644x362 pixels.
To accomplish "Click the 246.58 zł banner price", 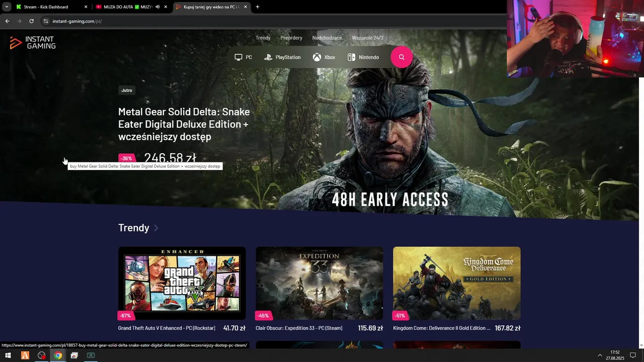I will 170,158.
